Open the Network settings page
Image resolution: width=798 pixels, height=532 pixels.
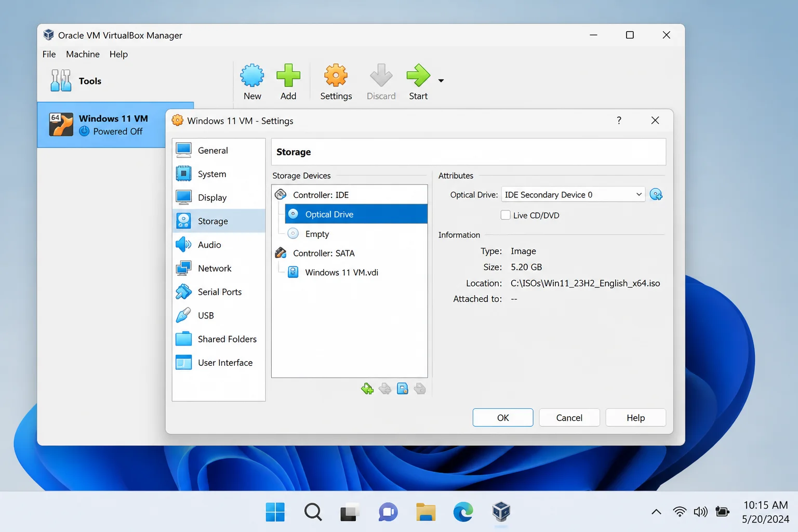219,268
